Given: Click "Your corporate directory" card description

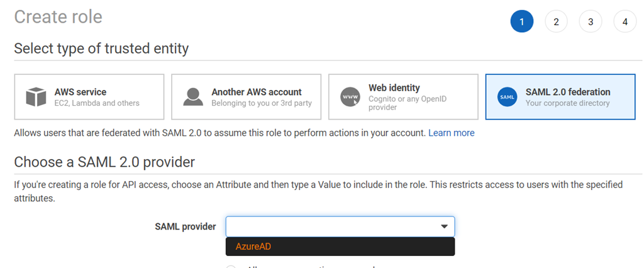Looking at the screenshot, I should click(568, 103).
